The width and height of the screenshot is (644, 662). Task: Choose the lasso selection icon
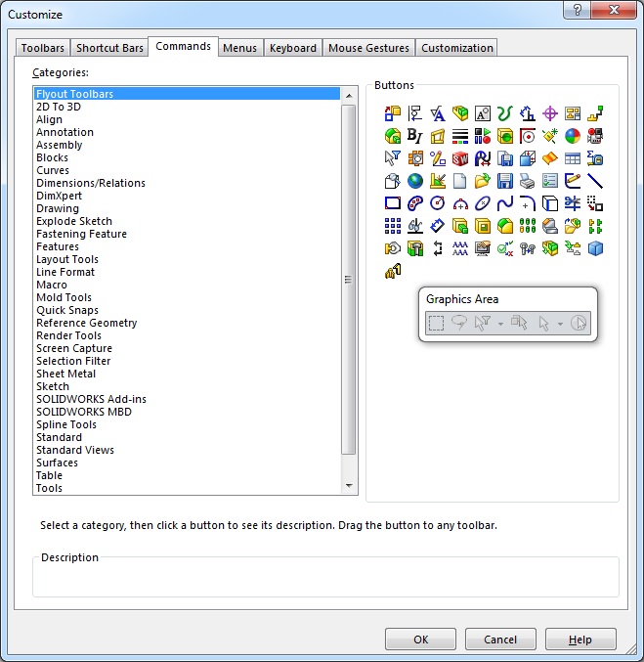[458, 323]
